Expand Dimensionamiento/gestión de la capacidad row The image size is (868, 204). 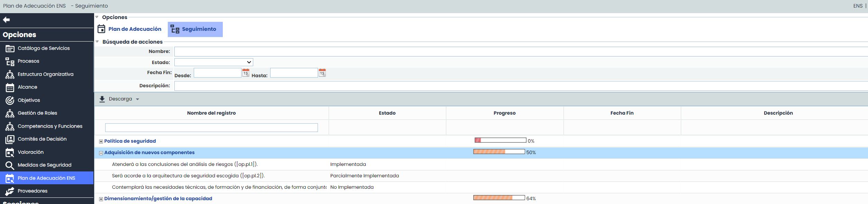101,199
